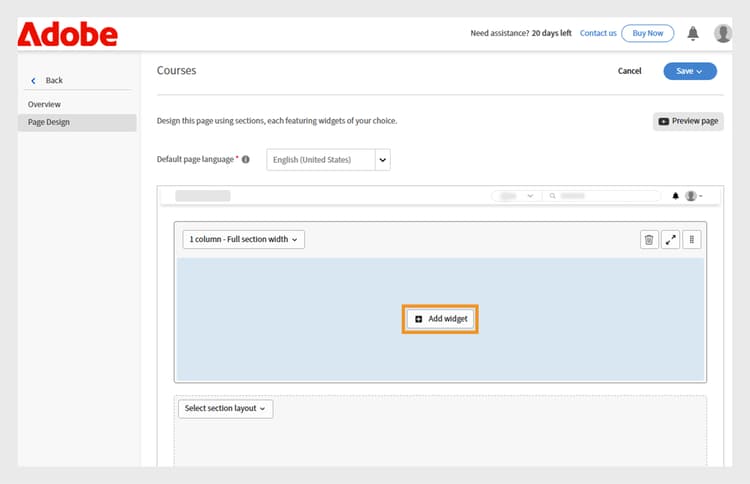
Task: Open the Select section layout dropdown
Action: (x=225, y=409)
